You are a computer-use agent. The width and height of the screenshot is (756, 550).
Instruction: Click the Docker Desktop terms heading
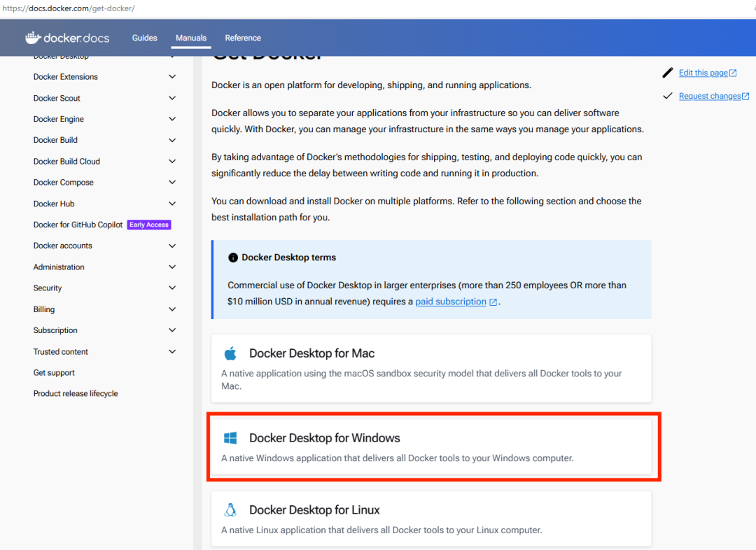coord(289,258)
